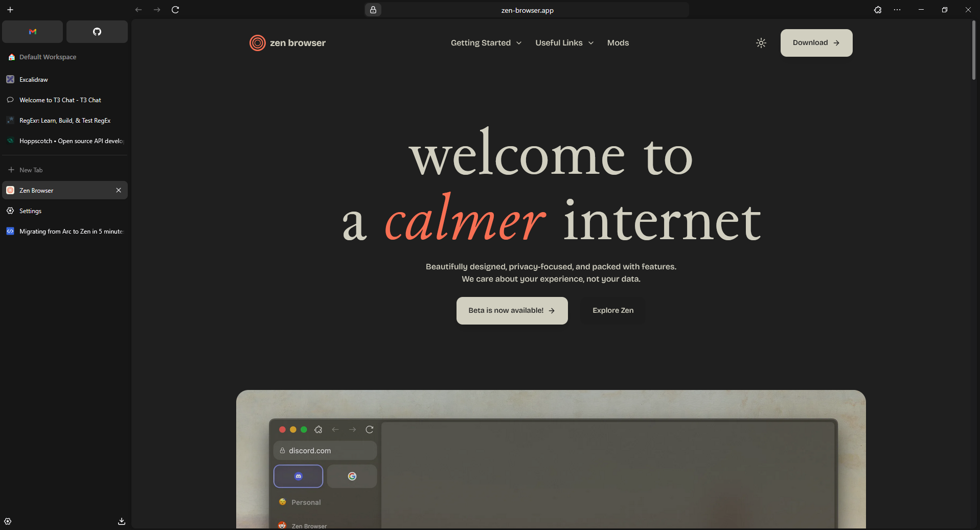Toggle the light/dark theme sun icon
The width and height of the screenshot is (980, 530).
pos(761,43)
